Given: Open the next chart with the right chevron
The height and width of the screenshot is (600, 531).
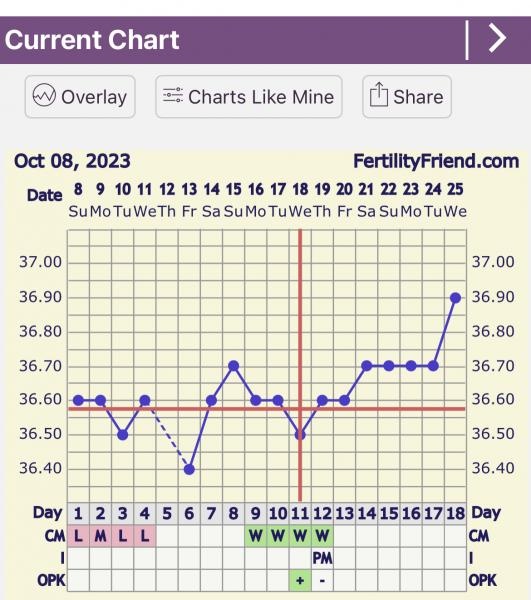Looking at the screenshot, I should pos(498,38).
